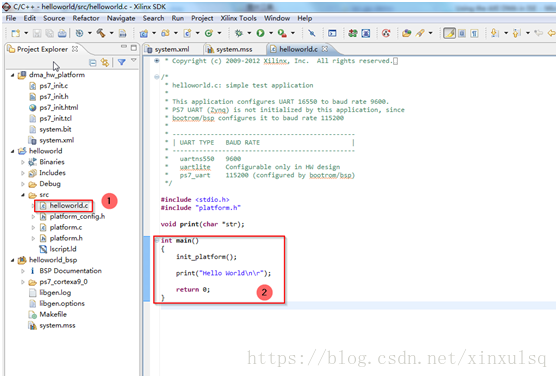This screenshot has height=378, width=558.
Task: Click the New file toolbar icon
Action: 15,33
